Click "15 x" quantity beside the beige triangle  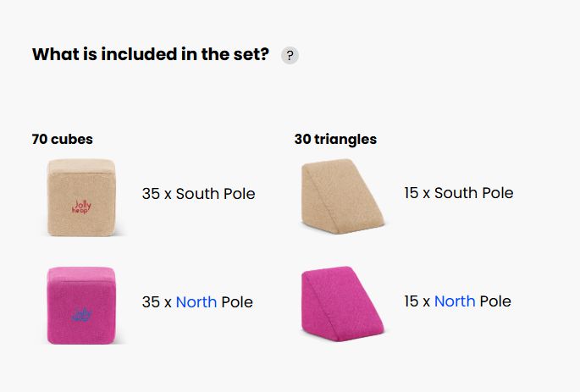[x=417, y=193]
